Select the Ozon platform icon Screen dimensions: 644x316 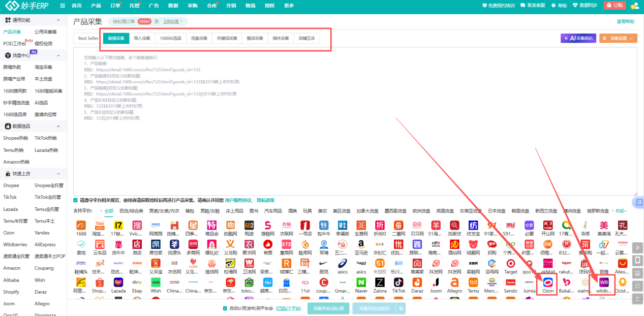(548, 282)
